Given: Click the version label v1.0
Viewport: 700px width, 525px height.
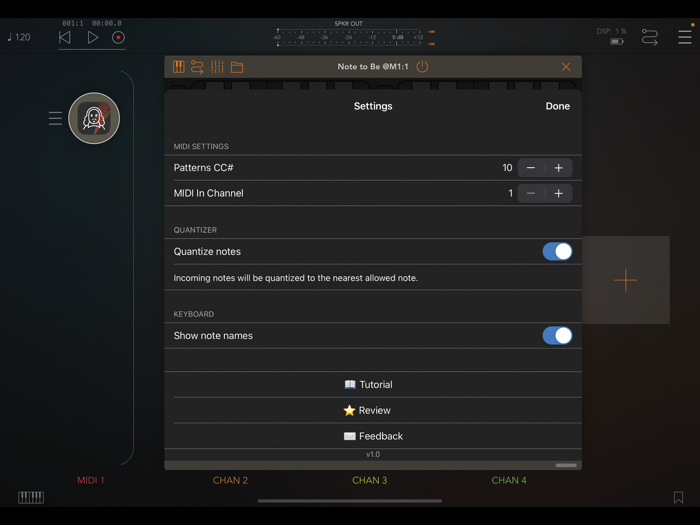Looking at the screenshot, I should (x=373, y=454).
